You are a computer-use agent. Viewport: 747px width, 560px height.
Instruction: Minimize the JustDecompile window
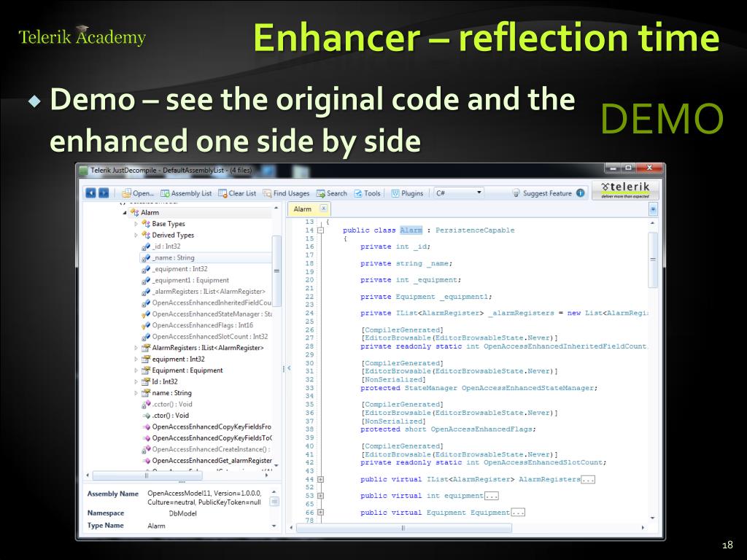[x=613, y=168]
